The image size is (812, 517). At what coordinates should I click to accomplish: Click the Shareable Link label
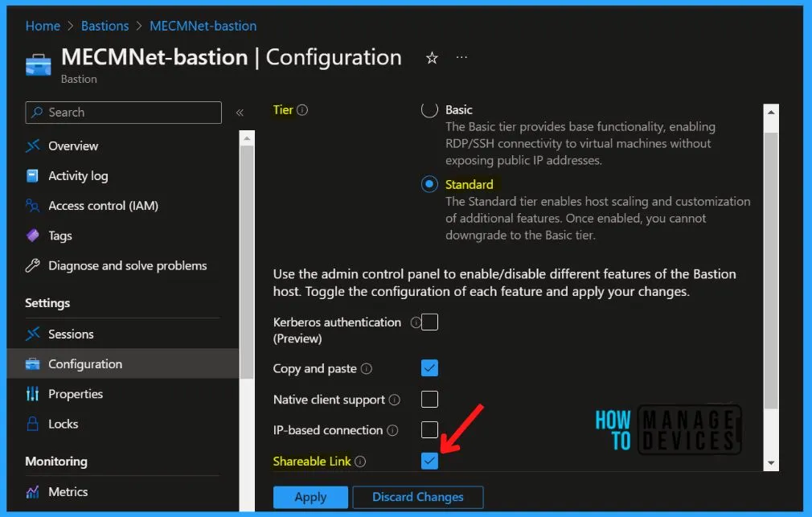pyautogui.click(x=312, y=461)
